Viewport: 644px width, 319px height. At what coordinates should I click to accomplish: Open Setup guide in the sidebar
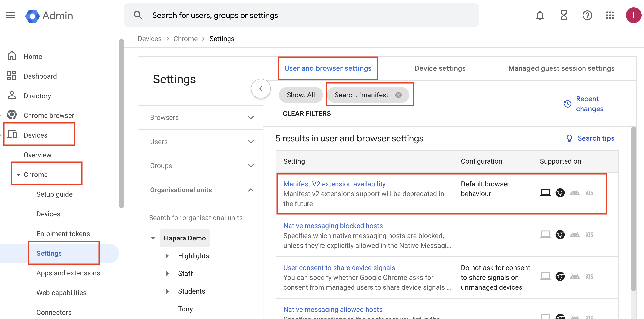[54, 194]
